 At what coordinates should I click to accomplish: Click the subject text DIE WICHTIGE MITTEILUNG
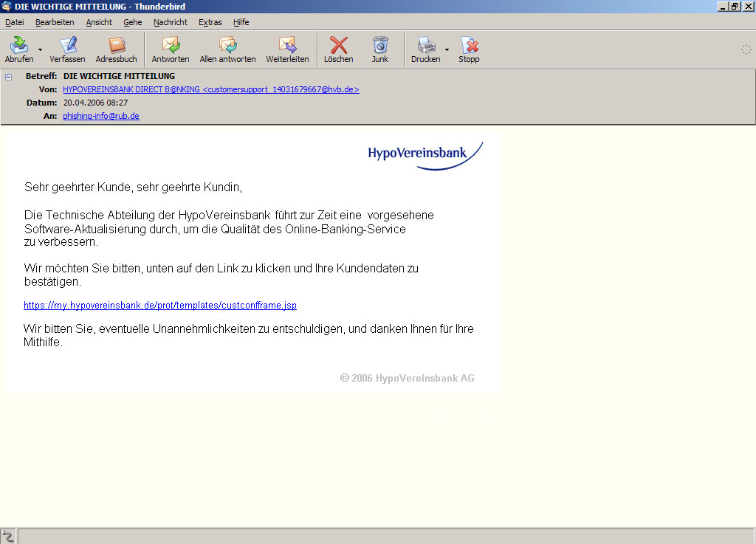click(x=119, y=76)
